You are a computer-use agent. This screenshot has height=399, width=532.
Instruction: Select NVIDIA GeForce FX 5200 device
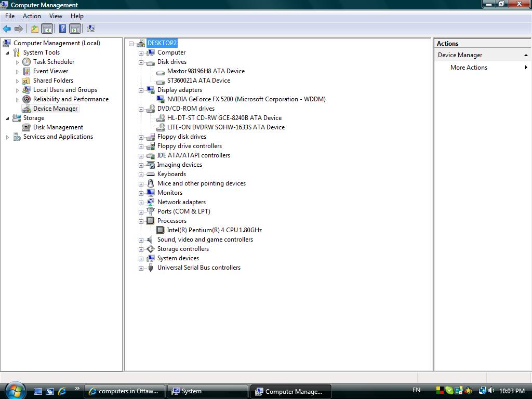coord(246,99)
